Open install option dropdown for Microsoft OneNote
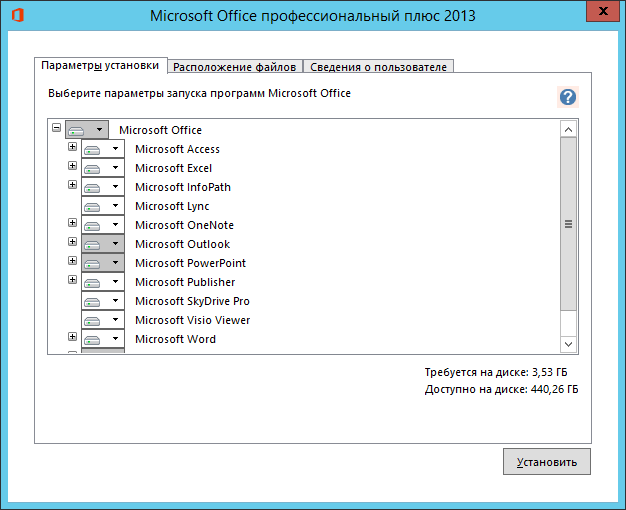The width and height of the screenshot is (626, 510). pyautogui.click(x=103, y=225)
